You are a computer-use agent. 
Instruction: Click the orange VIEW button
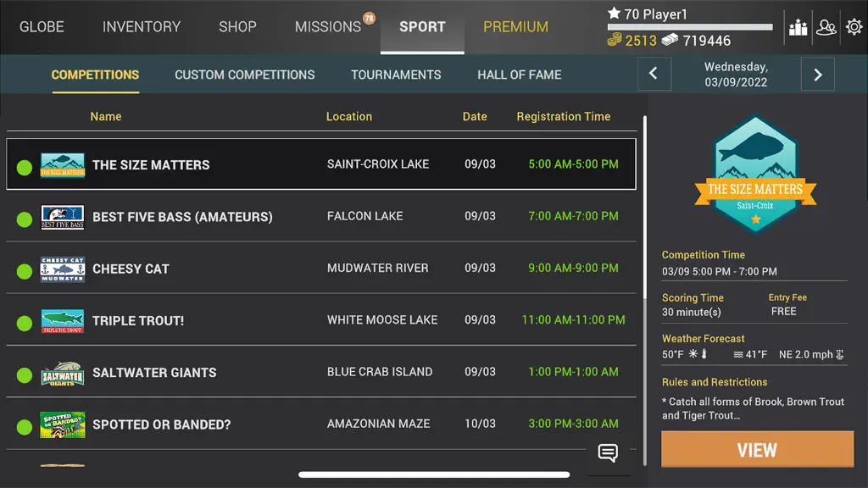click(x=757, y=449)
